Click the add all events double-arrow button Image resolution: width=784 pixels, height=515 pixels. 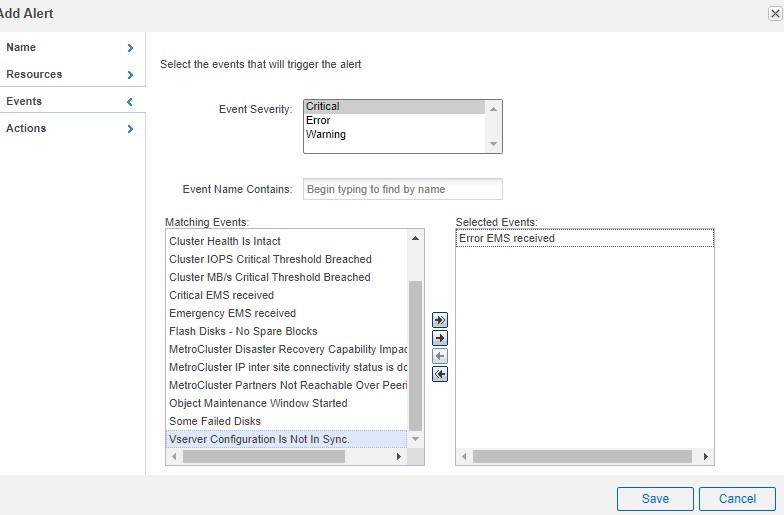[439, 320]
